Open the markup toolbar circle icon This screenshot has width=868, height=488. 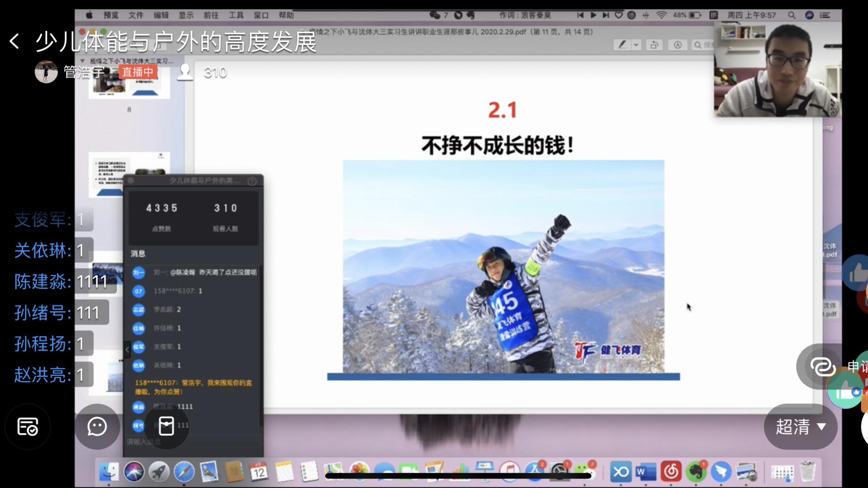coord(677,45)
